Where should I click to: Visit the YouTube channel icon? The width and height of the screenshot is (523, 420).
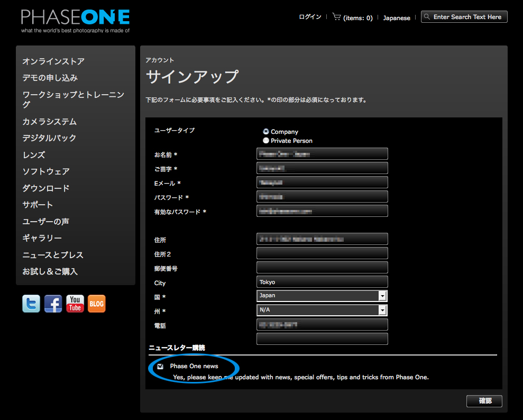click(75, 304)
